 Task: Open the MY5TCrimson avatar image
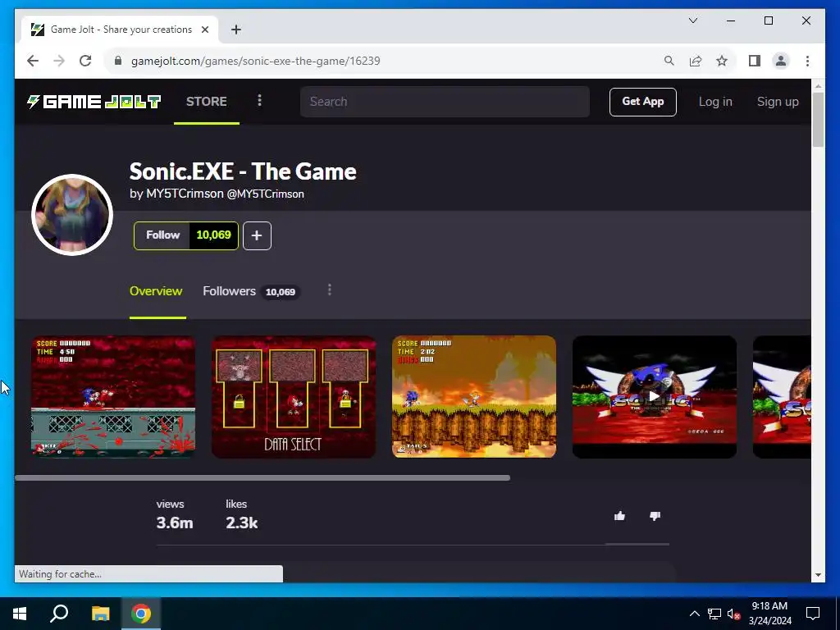pyautogui.click(x=72, y=215)
